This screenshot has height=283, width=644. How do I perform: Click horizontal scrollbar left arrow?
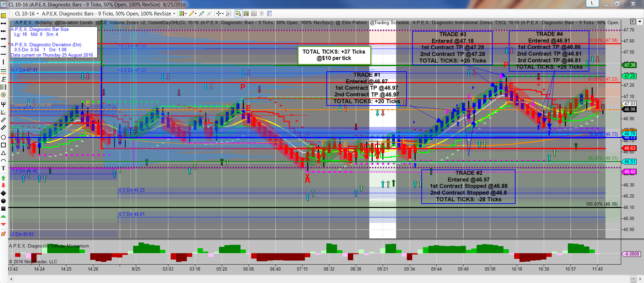11,279
